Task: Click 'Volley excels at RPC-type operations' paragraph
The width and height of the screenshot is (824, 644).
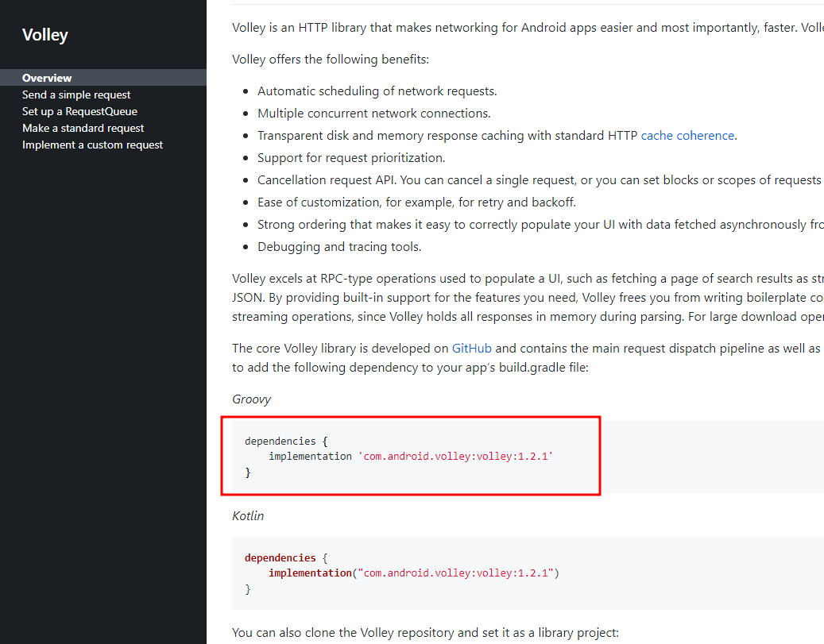Action: pos(528,297)
